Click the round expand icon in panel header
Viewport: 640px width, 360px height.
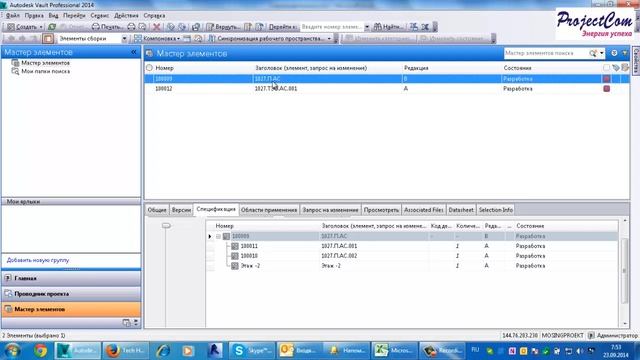click(x=614, y=53)
